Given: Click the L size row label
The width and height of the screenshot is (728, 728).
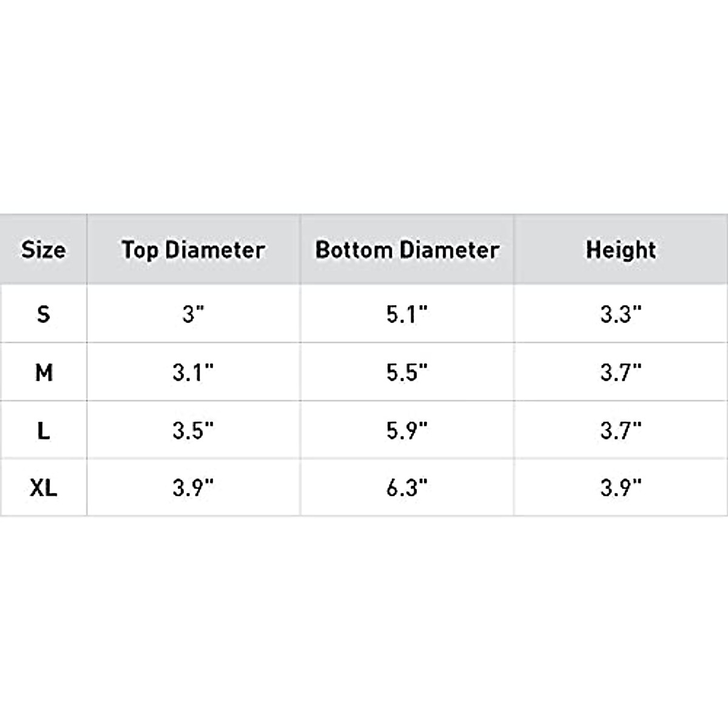Looking at the screenshot, I should pos(43,430).
